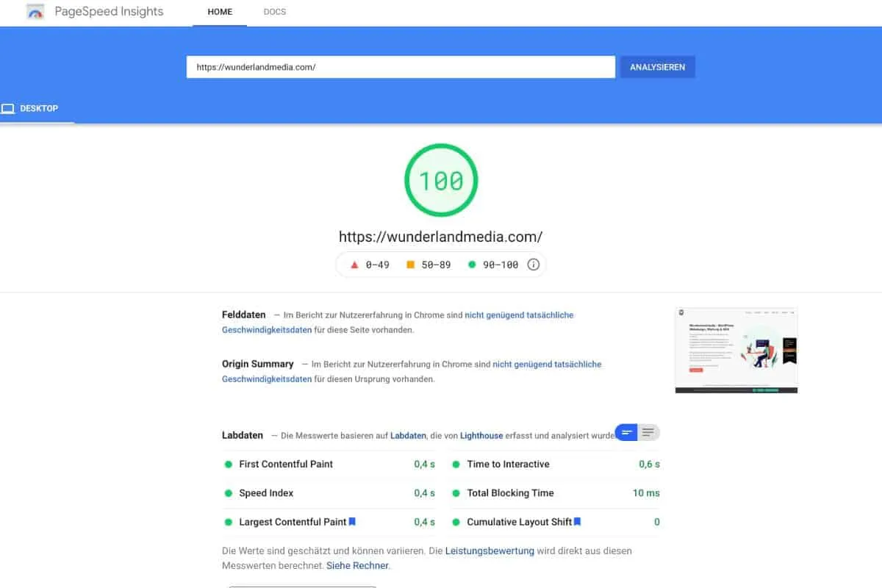Open the DOCS tab

(x=274, y=12)
